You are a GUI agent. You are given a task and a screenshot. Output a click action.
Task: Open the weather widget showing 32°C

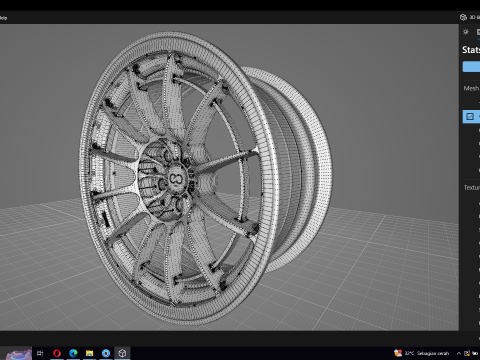coord(421,353)
